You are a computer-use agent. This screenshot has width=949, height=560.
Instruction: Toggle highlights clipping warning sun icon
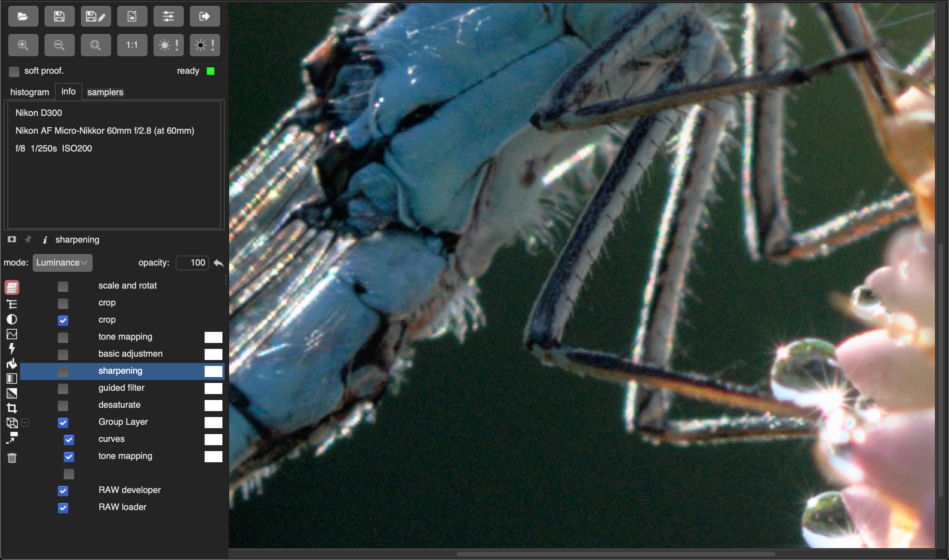coord(168,45)
